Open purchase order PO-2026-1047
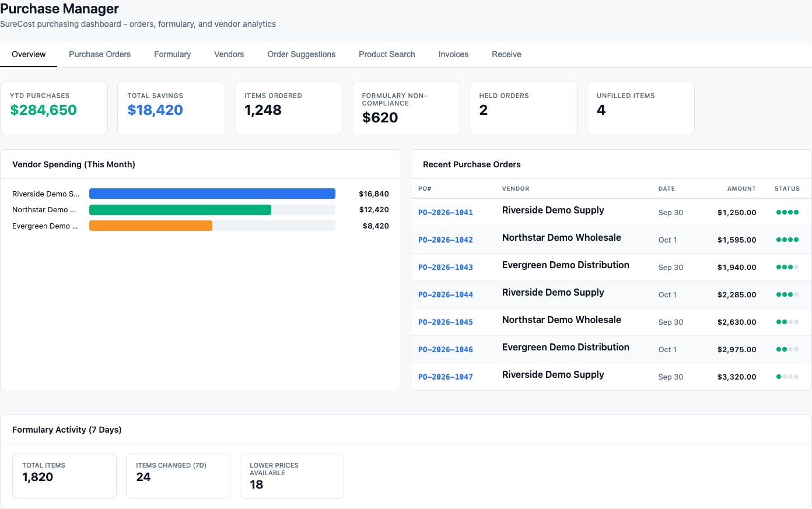812x509 pixels. coord(446,377)
